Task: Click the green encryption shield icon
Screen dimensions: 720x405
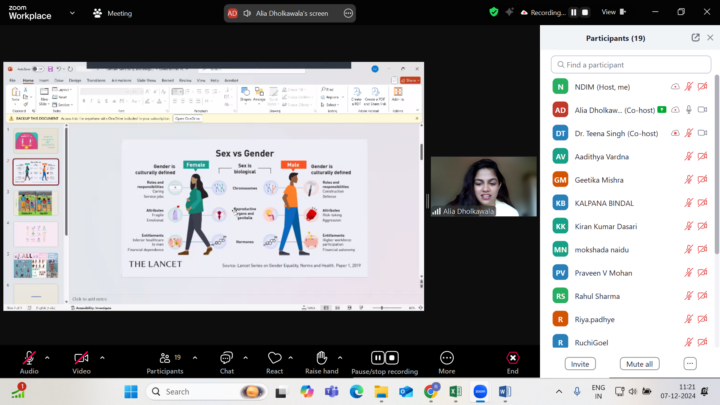Action: [x=493, y=12]
